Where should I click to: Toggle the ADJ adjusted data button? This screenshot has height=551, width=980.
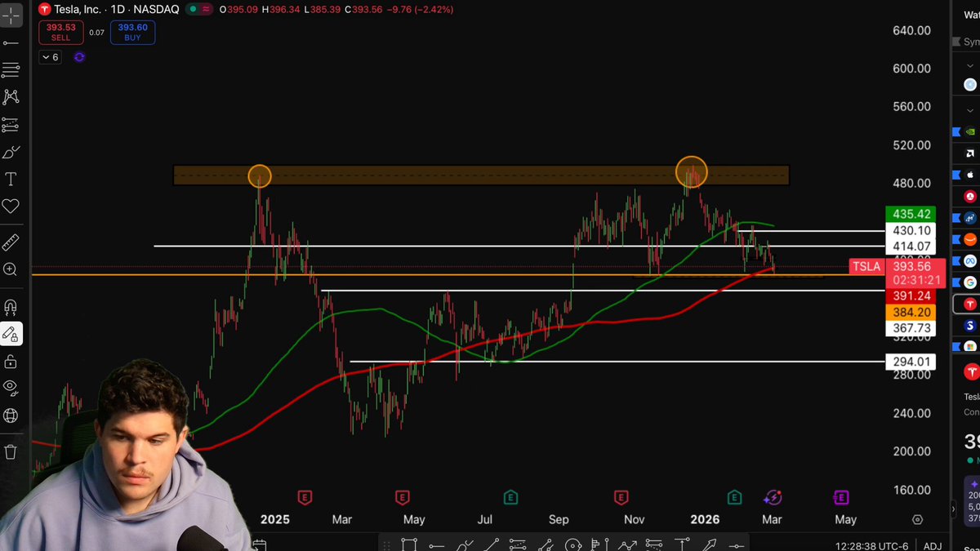tap(933, 545)
